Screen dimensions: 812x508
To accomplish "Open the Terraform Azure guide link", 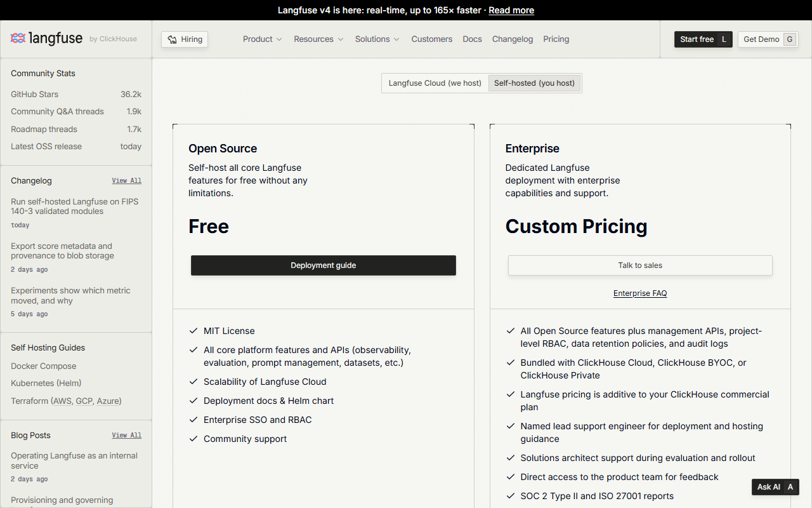I will pyautogui.click(x=108, y=401).
